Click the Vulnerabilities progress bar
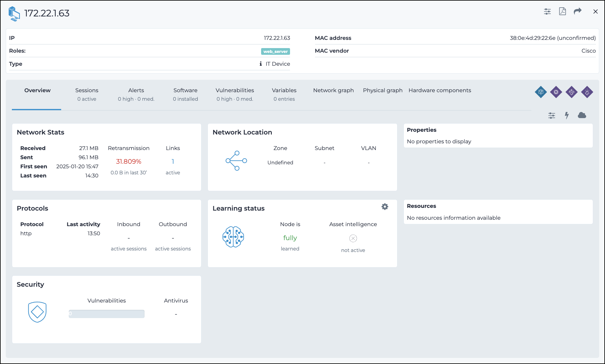The width and height of the screenshot is (605, 364). click(107, 314)
